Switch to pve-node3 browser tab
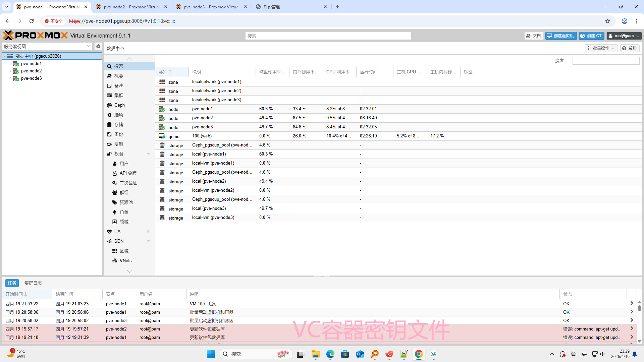The width and height of the screenshot is (644, 362). 211,7
